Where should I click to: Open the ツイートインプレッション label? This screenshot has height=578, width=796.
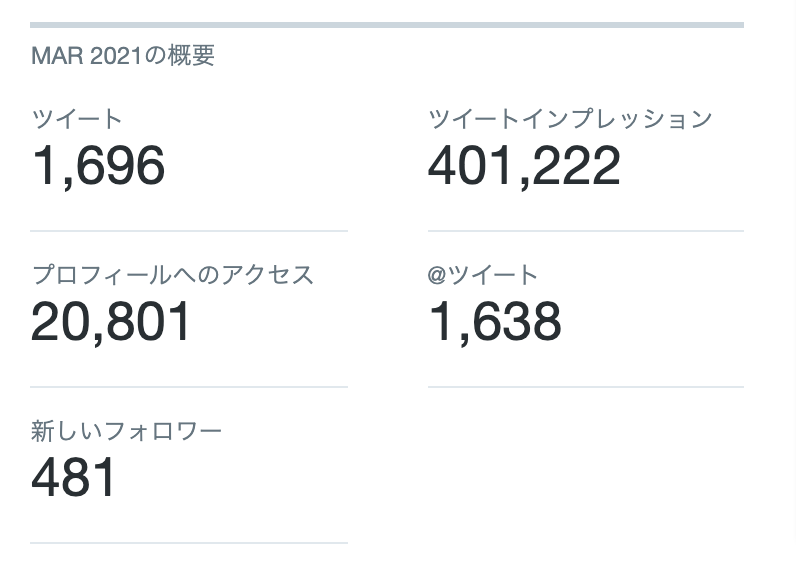coord(570,120)
